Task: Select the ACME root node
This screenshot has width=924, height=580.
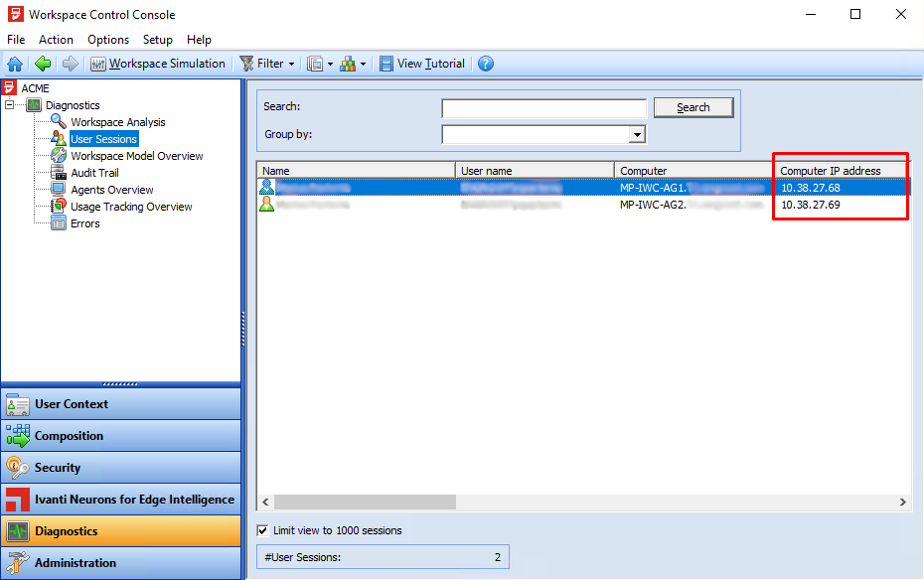Action: pos(36,88)
